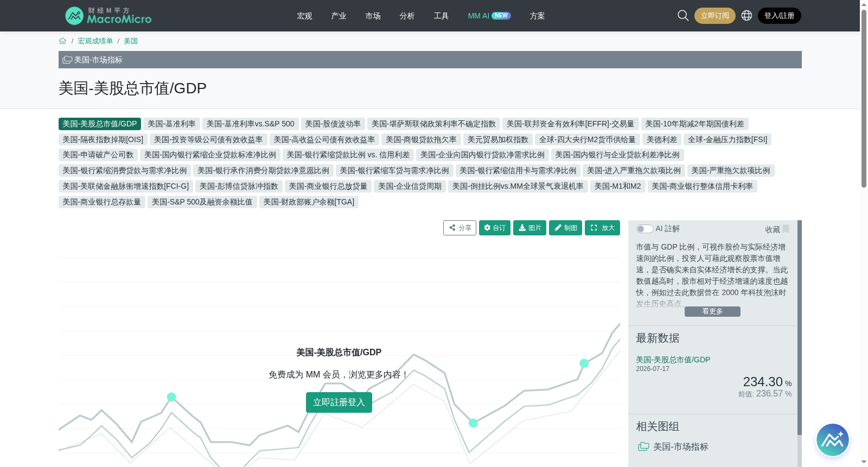The height and width of the screenshot is (467, 868).
Task: Go to the MacroMicro logo home
Action: pyautogui.click(x=108, y=16)
